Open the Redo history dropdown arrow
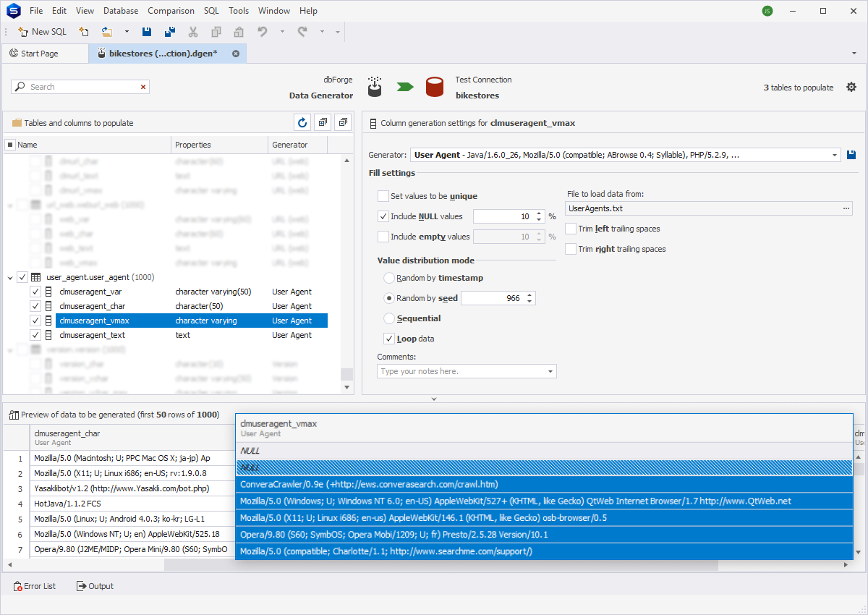The image size is (868, 615). [x=322, y=32]
